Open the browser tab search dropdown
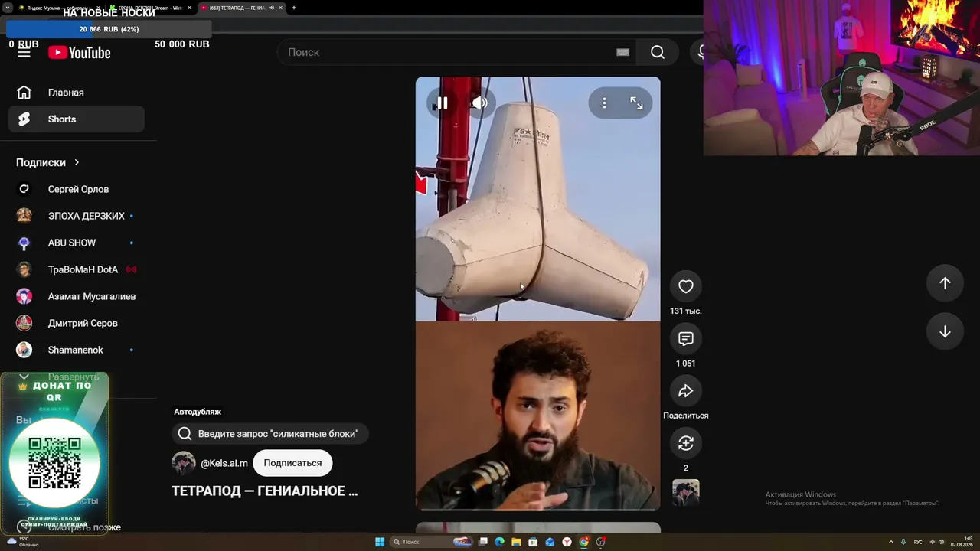Image resolution: width=980 pixels, height=551 pixels. (x=7, y=8)
